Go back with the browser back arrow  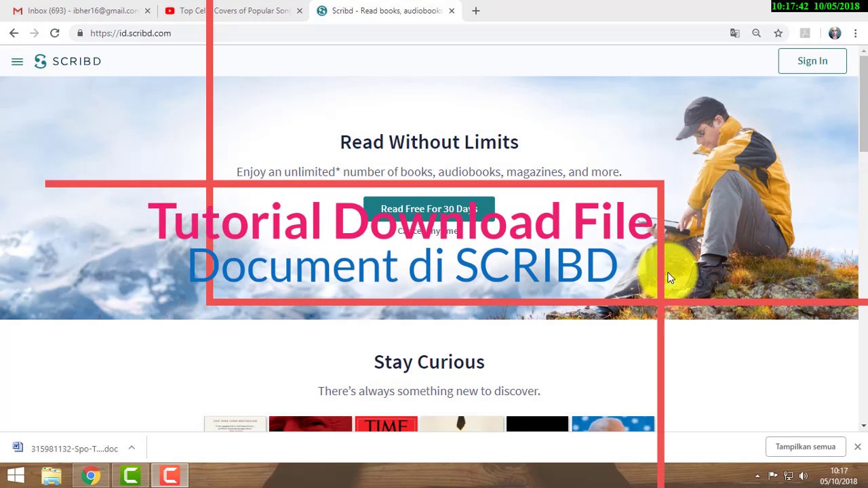[14, 33]
